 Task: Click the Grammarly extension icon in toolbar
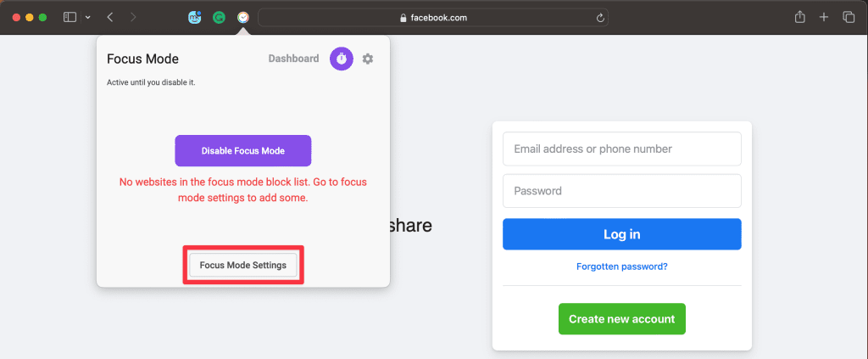[x=219, y=17]
